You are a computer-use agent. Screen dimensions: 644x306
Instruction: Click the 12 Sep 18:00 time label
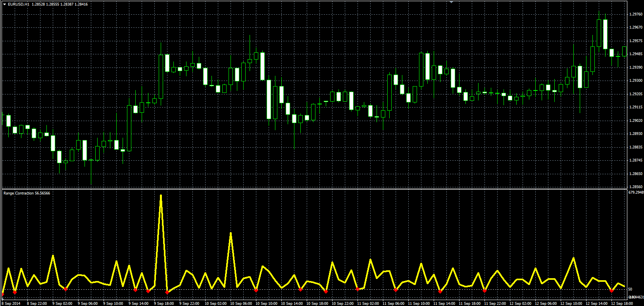point(622,304)
